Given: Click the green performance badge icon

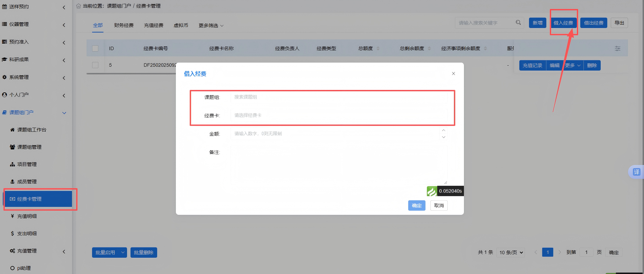Looking at the screenshot, I should click(x=432, y=191).
